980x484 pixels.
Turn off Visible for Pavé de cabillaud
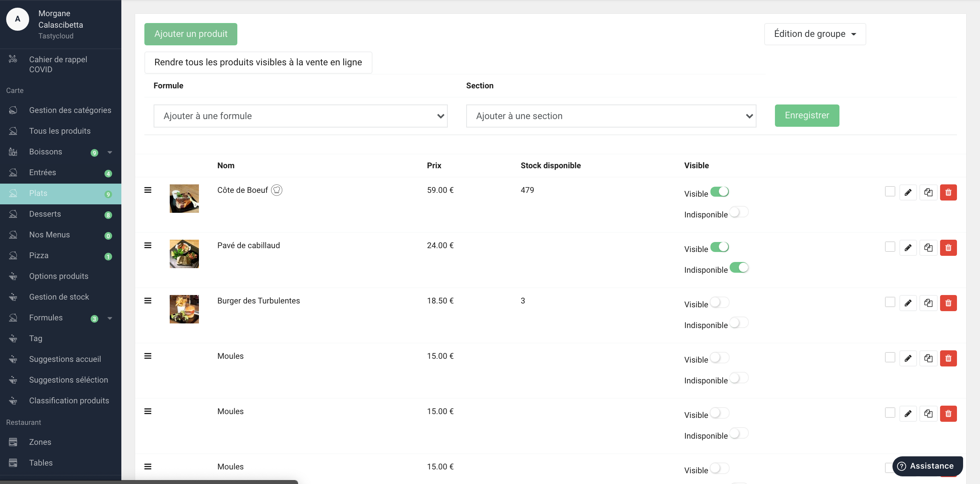[720, 247]
